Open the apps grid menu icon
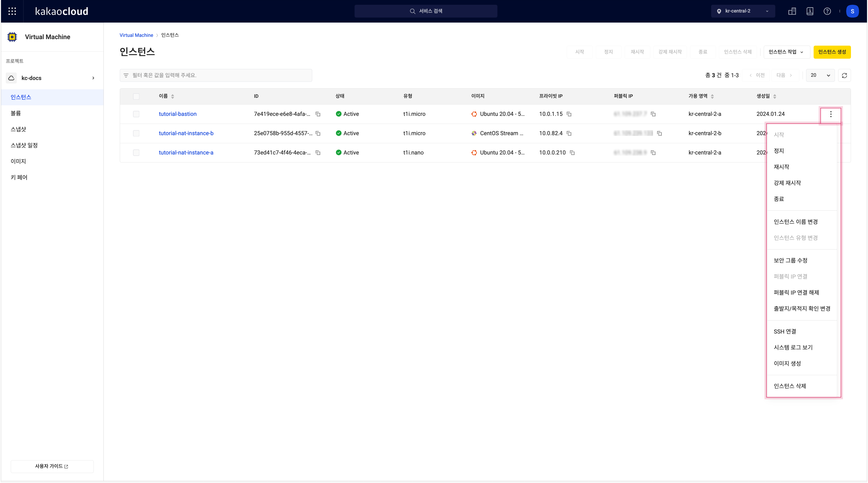The height and width of the screenshot is (483, 868). coord(12,11)
